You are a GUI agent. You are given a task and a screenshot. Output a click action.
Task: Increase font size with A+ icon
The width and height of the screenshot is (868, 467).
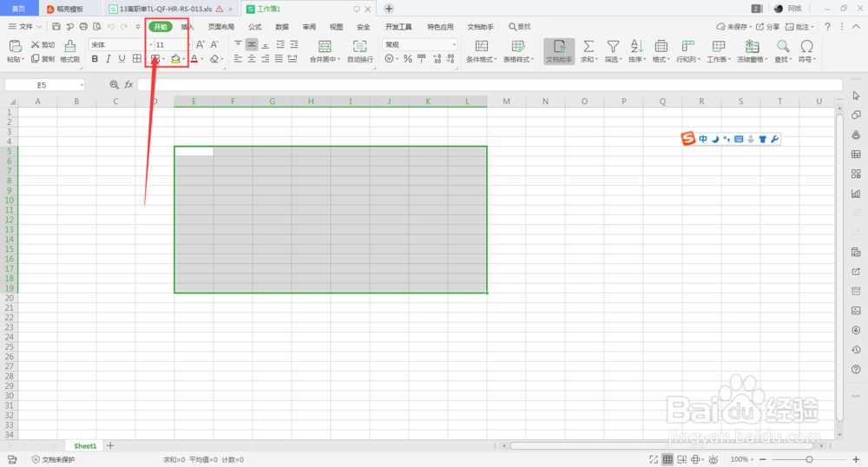(201, 45)
